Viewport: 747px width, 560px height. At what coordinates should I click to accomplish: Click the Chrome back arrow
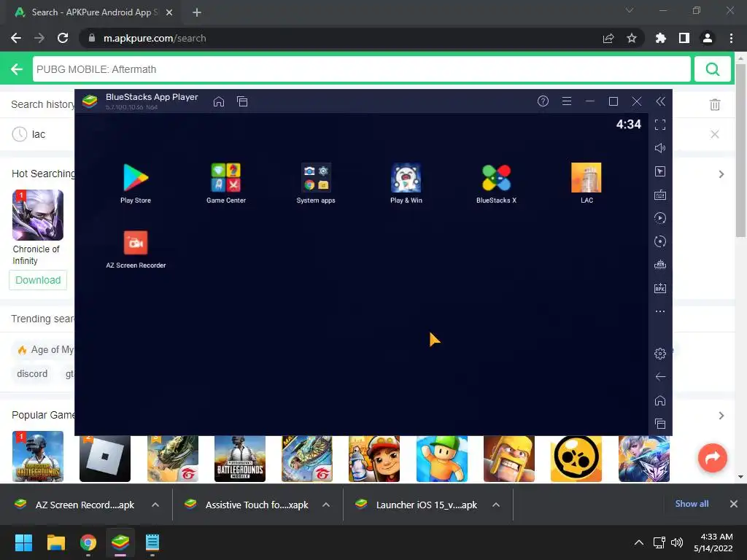(16, 38)
